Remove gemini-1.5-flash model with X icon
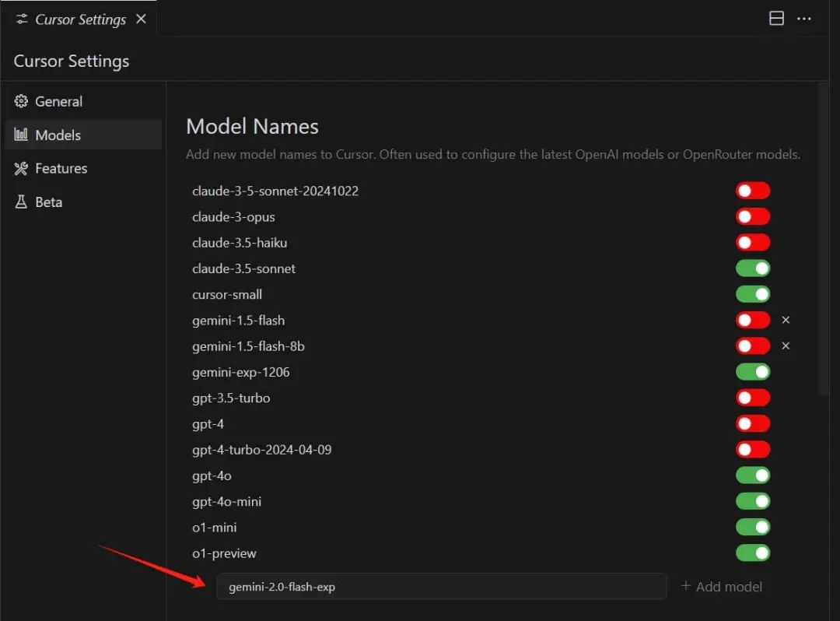 pyautogui.click(x=786, y=320)
